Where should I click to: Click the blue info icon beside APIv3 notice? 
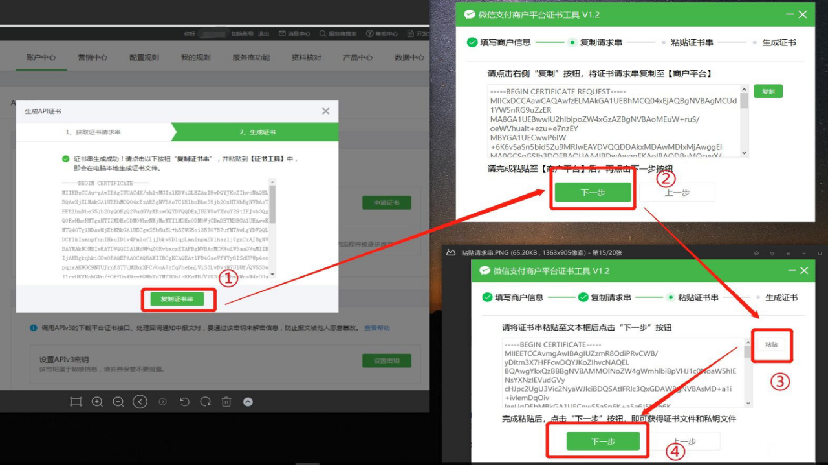click(33, 328)
